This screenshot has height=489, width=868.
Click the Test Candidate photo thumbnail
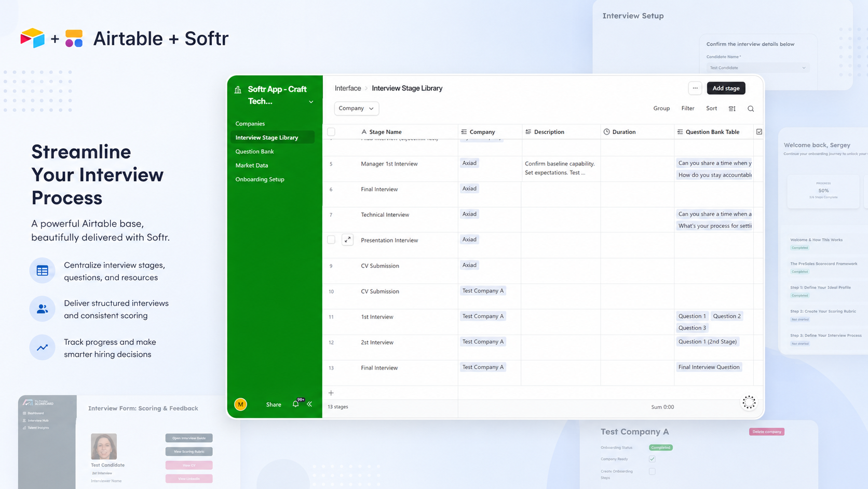pos(104,446)
